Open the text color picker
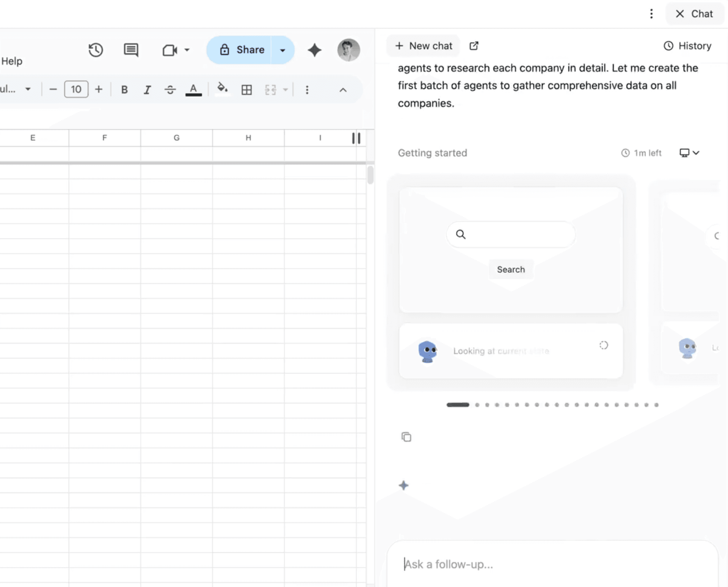The height and width of the screenshot is (587, 728). [193, 90]
